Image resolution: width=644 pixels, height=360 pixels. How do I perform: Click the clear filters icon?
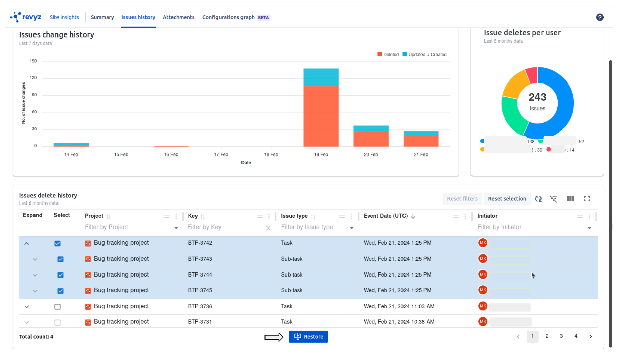(553, 199)
